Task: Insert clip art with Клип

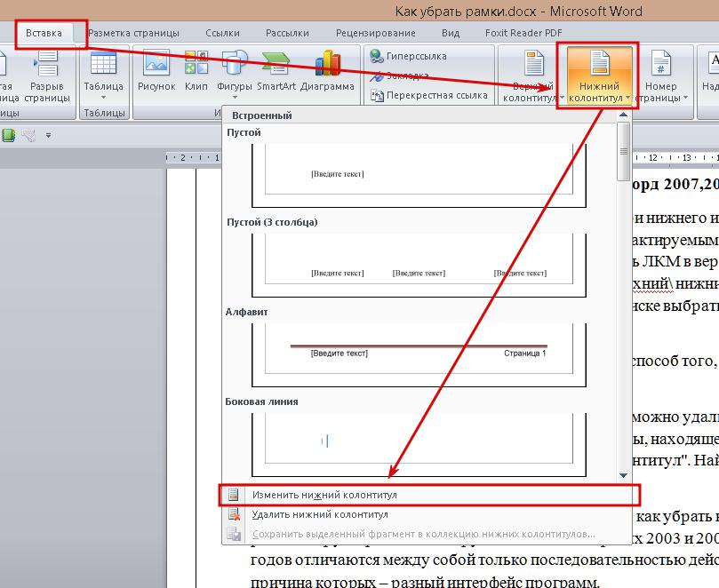Action: click(196, 72)
